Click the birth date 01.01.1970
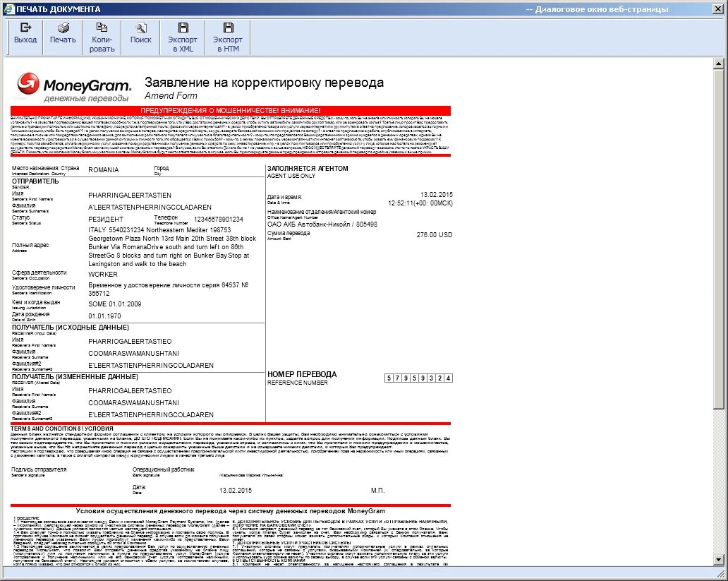 tap(104, 316)
